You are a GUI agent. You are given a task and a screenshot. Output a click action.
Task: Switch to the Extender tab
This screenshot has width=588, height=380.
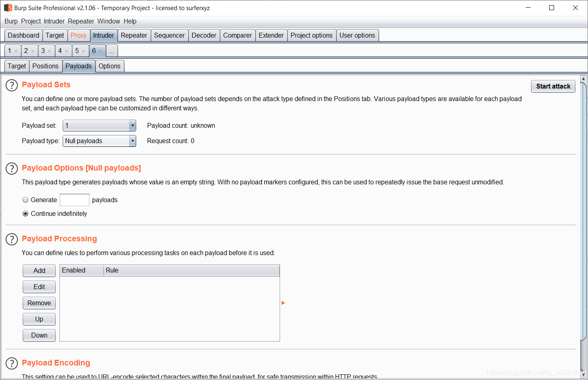tap(271, 36)
